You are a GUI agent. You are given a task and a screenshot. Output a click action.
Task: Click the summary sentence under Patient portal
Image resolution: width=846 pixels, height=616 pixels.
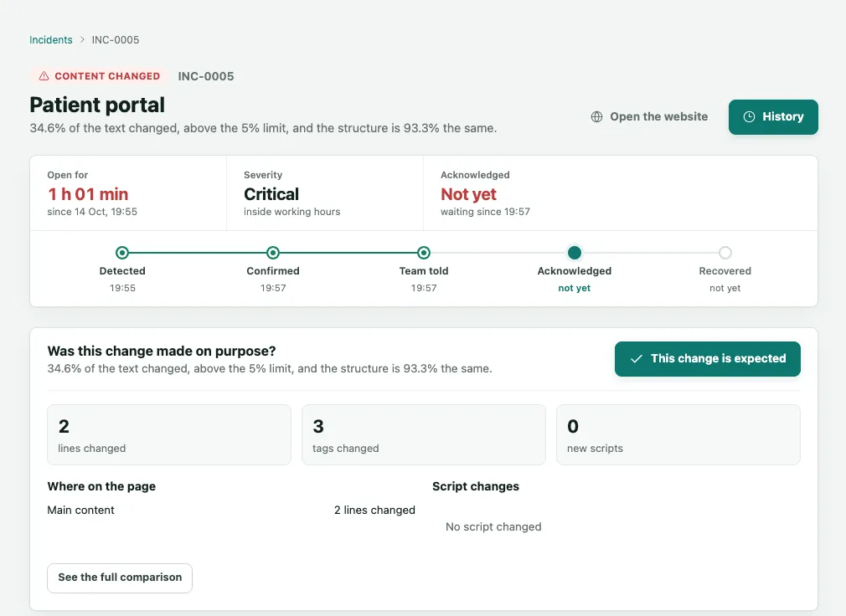(263, 128)
